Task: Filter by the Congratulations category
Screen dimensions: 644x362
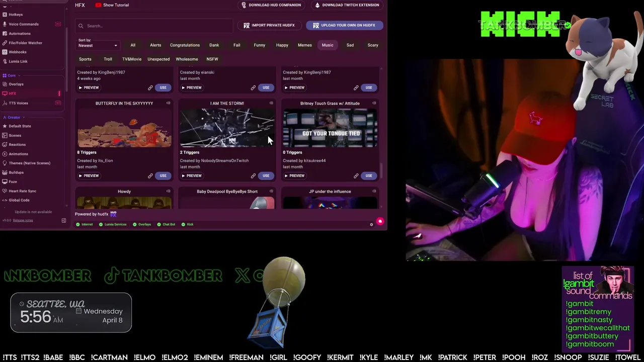Action: (x=185, y=45)
